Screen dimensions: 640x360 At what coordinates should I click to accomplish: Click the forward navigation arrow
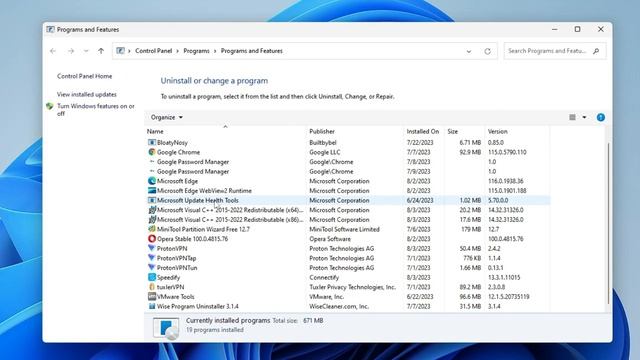click(x=71, y=51)
